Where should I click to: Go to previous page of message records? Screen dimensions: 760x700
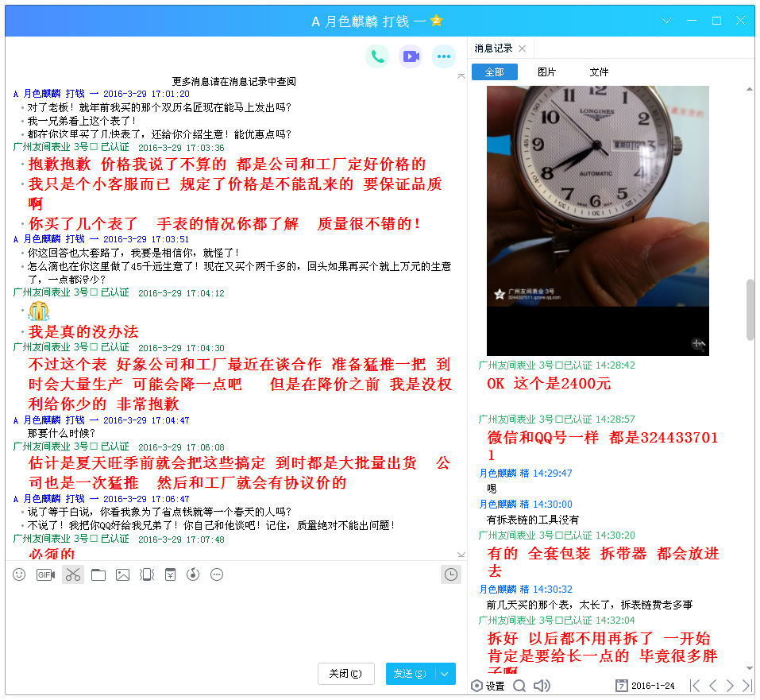click(712, 686)
